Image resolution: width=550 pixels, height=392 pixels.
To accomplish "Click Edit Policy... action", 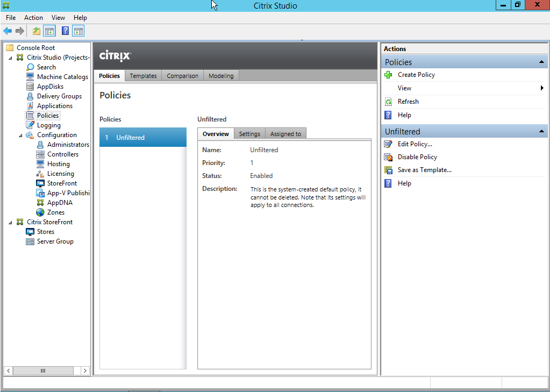I will pyautogui.click(x=415, y=144).
